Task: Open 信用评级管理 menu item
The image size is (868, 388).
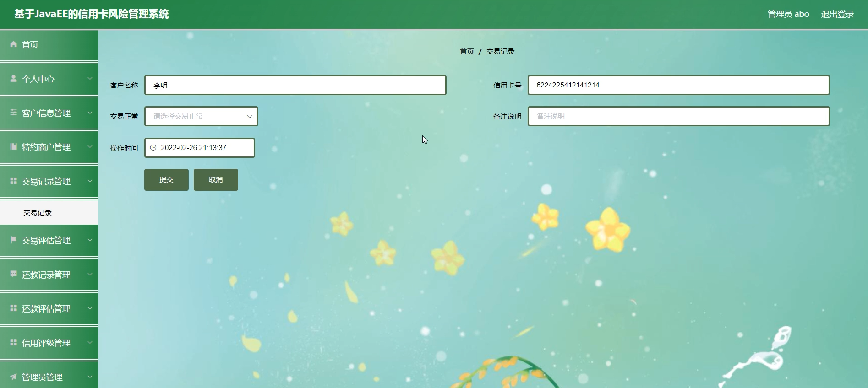Action: pyautogui.click(x=49, y=342)
